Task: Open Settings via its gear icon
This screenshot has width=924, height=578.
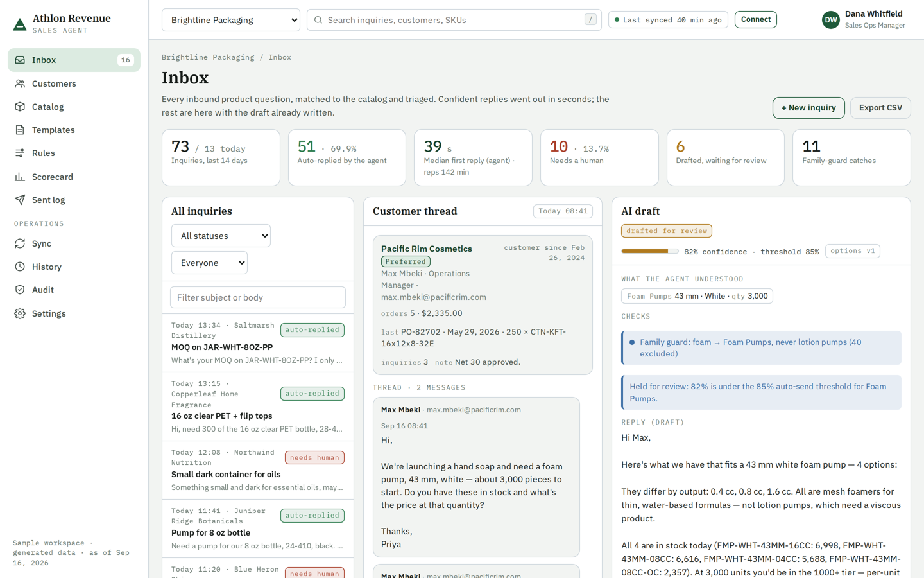Action: (20, 313)
